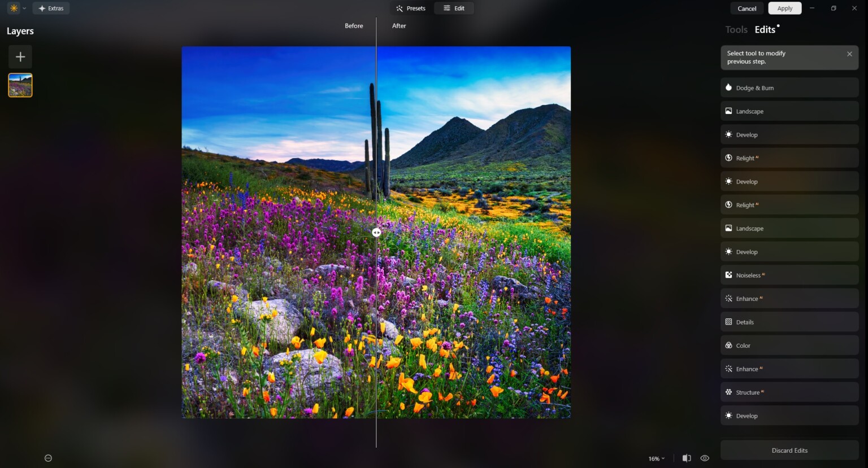Switch to the Presets tab
This screenshot has width=868, height=468.
tap(410, 8)
